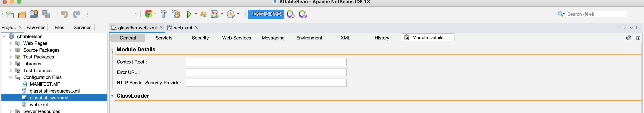Select the XML view button
Screen dimensions: 644x113
tap(346, 38)
